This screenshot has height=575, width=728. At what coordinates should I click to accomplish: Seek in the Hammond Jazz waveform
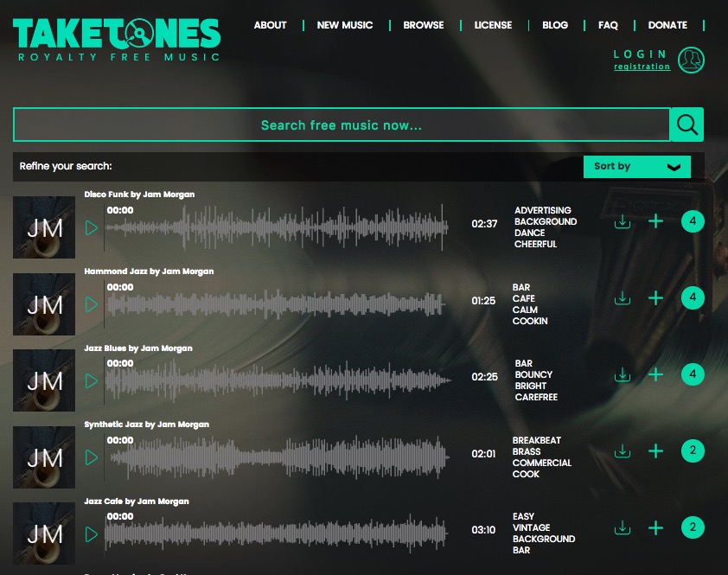tap(276, 304)
